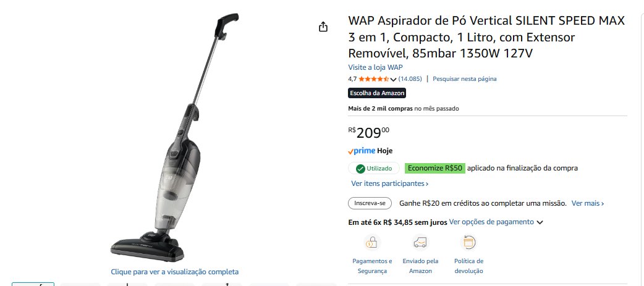Open Ver itens participantes link

[x=390, y=183]
